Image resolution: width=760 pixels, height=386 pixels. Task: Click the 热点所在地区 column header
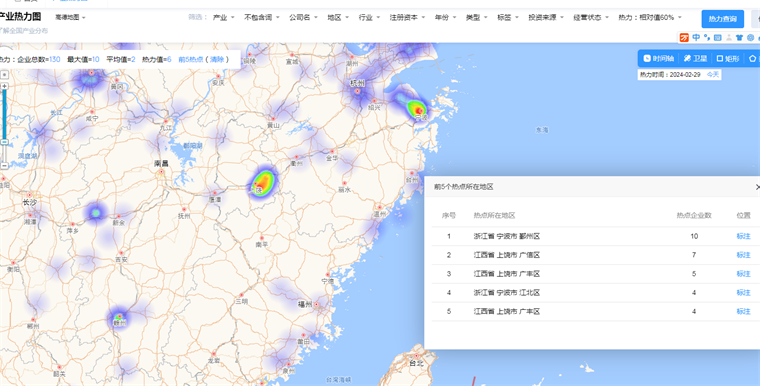click(494, 215)
